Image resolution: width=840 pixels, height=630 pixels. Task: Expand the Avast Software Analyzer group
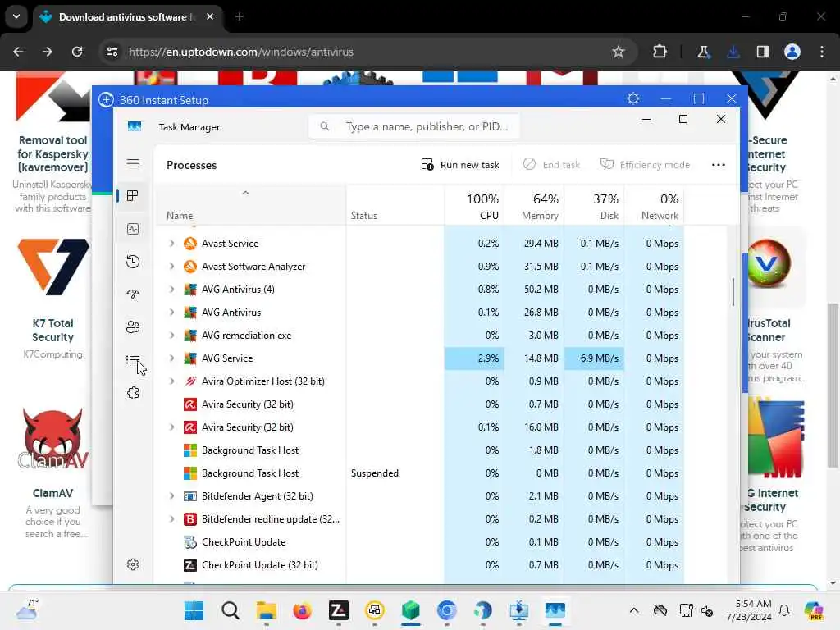(171, 267)
